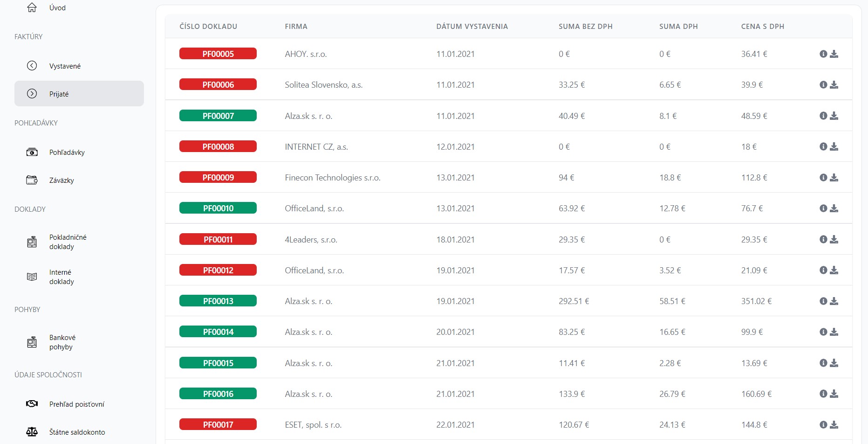Click the Záväzky wallet icon

pos(32,180)
